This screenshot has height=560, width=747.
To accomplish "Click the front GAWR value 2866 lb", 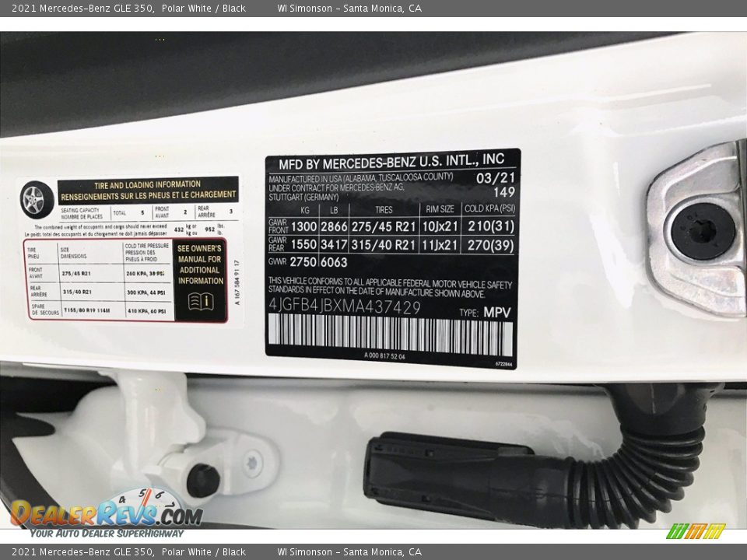I will pos(334,226).
